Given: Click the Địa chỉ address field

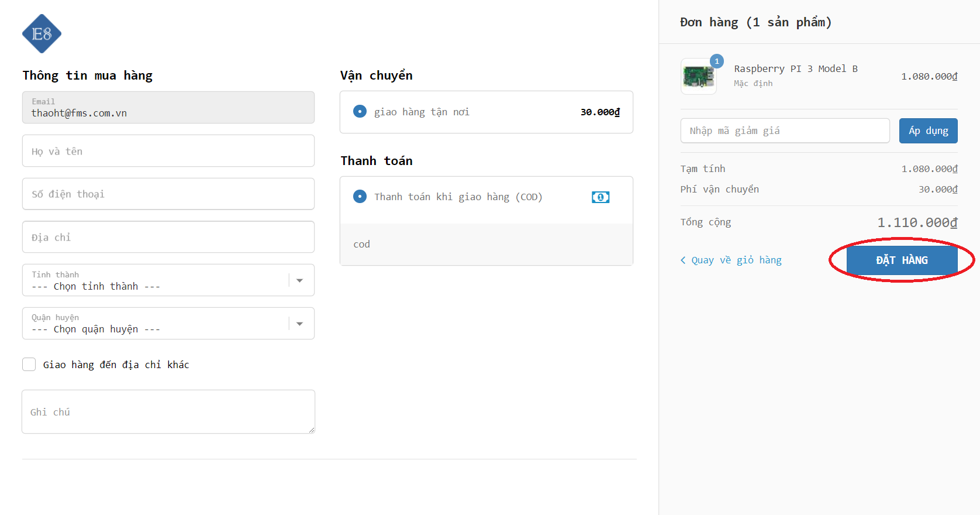Looking at the screenshot, I should coord(168,237).
